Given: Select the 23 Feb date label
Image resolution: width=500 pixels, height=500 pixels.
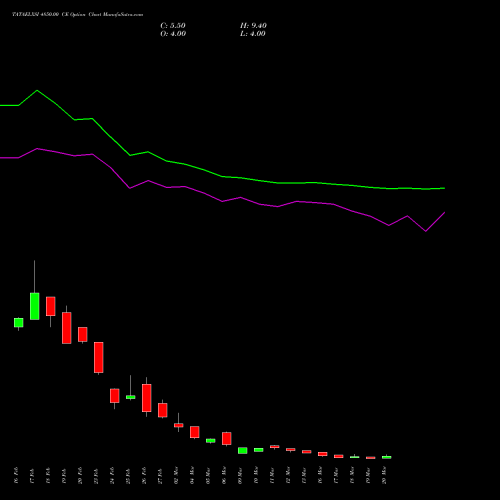Looking at the screenshot, I should (x=96, y=475).
